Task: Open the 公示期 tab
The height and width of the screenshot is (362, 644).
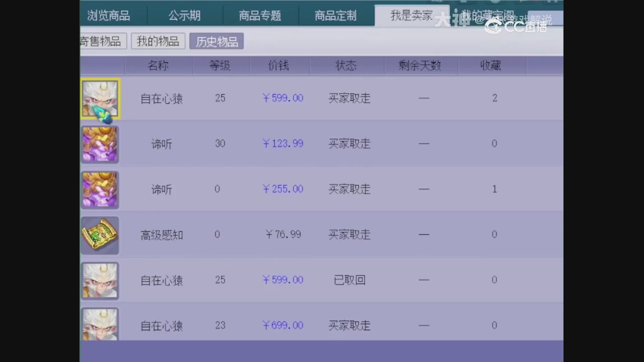Action: [184, 16]
